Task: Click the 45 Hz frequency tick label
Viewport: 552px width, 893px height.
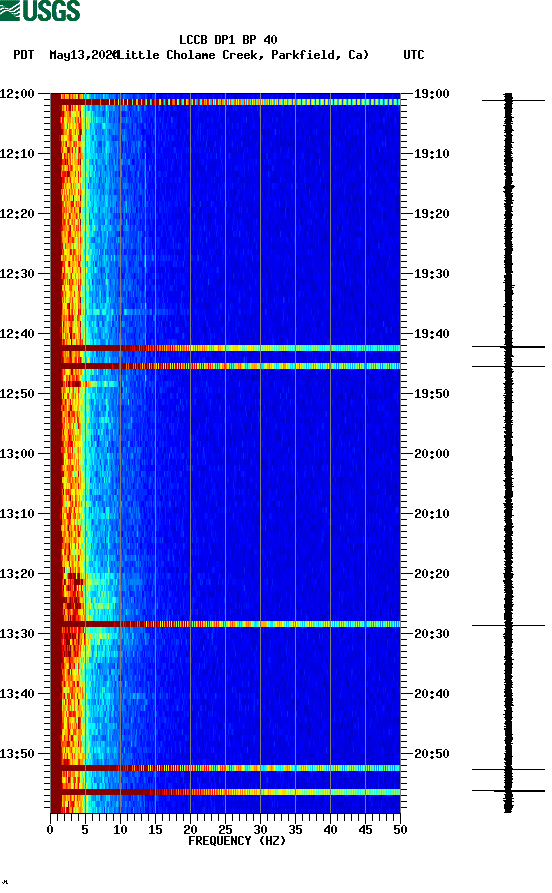Action: pos(365,830)
